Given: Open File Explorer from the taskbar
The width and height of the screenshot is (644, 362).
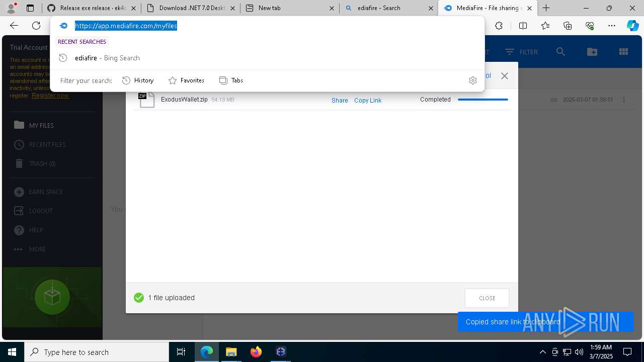Looking at the screenshot, I should point(231,352).
